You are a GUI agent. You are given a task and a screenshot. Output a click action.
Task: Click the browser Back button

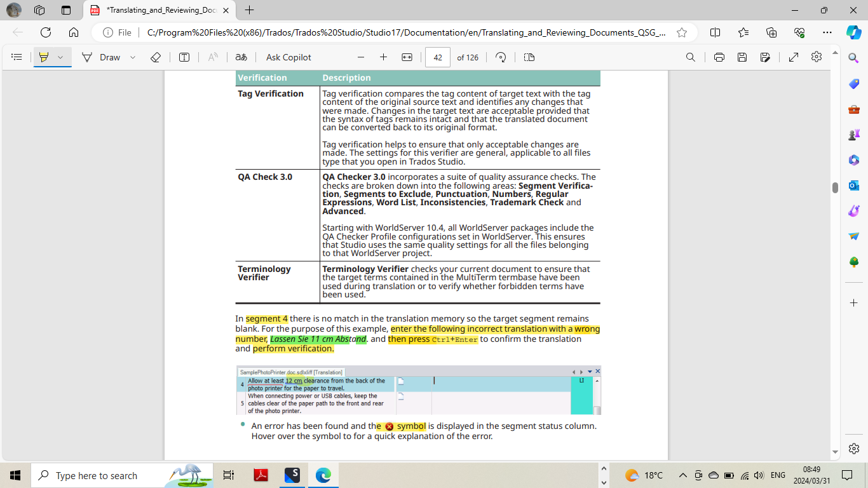(x=18, y=32)
